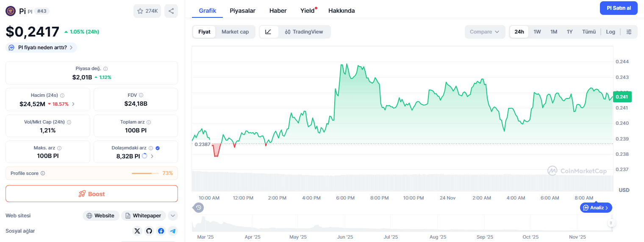Open the Telegram social link
644x242 pixels.
[172, 231]
